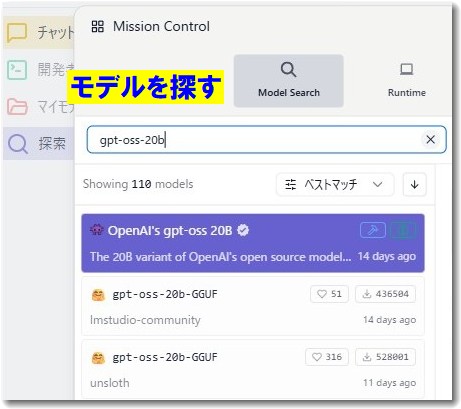Open the ベストマッチ sort dropdown
Screen dimensions: 461x409
(x=335, y=184)
